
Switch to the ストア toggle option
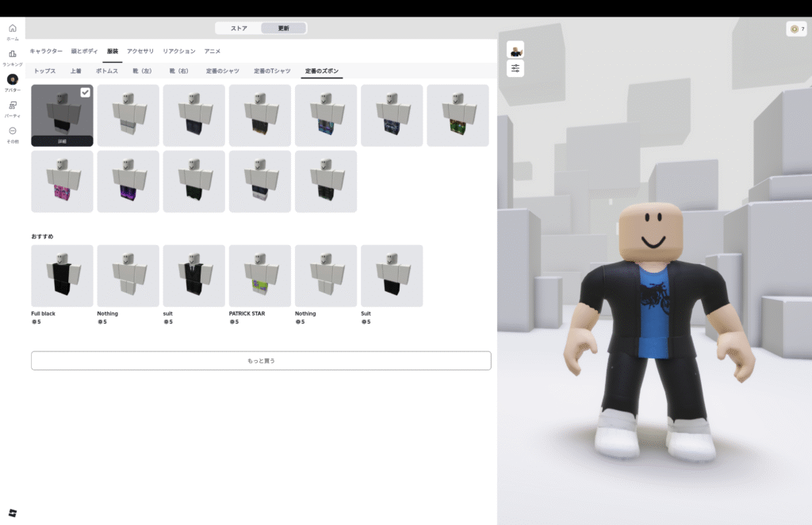click(x=239, y=29)
